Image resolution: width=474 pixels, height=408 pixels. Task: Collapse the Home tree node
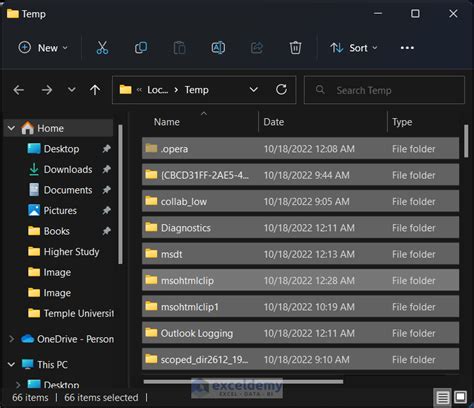coord(11,128)
